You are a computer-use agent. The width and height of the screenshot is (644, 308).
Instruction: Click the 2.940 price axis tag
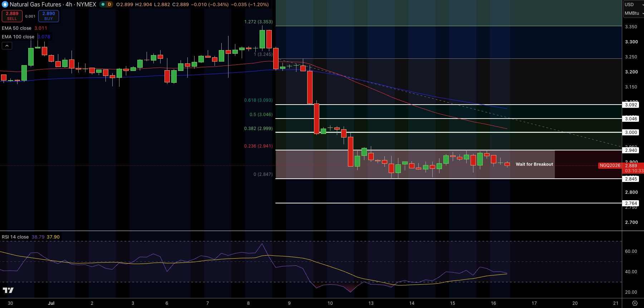point(631,150)
